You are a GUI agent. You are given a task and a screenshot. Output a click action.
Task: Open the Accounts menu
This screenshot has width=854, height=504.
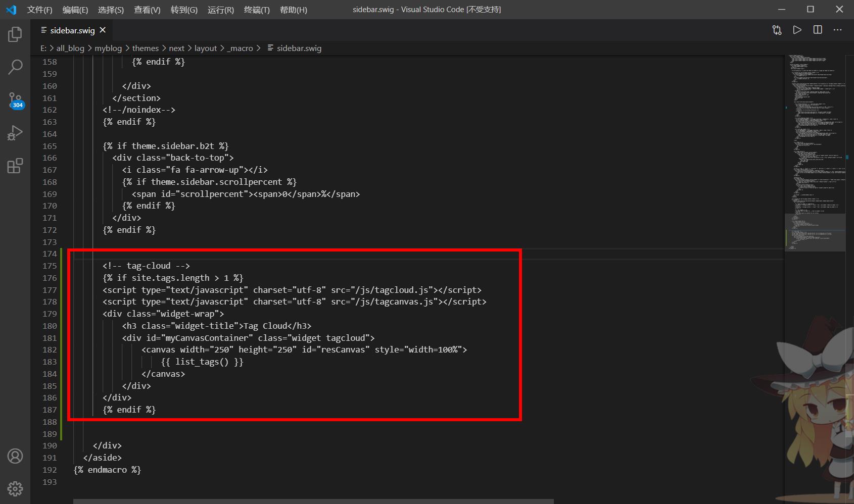[15, 456]
